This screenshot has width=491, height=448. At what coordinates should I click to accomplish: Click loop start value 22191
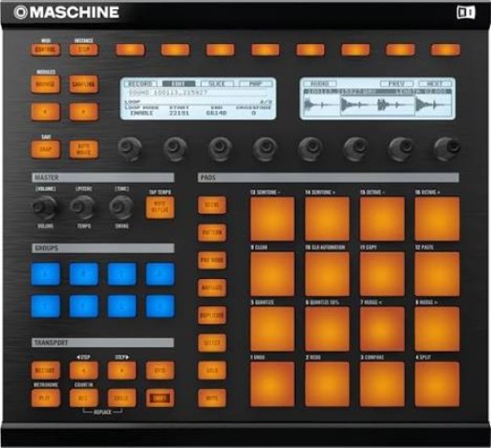(x=179, y=113)
